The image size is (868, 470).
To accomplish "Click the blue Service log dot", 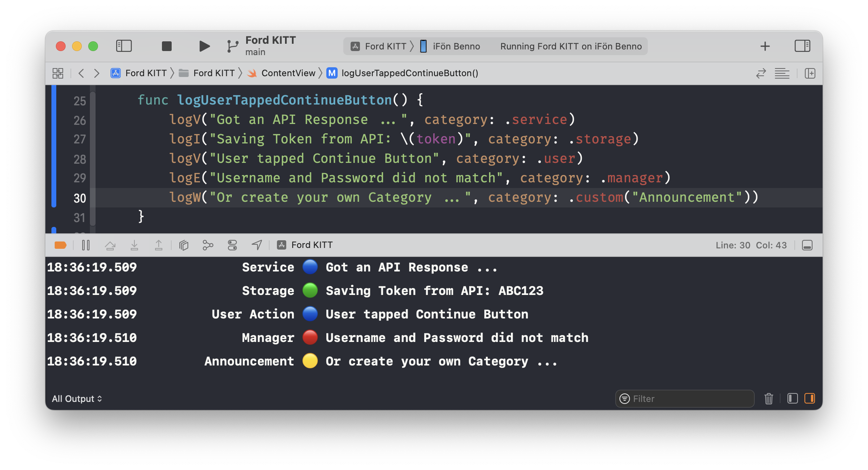I will [x=310, y=267].
